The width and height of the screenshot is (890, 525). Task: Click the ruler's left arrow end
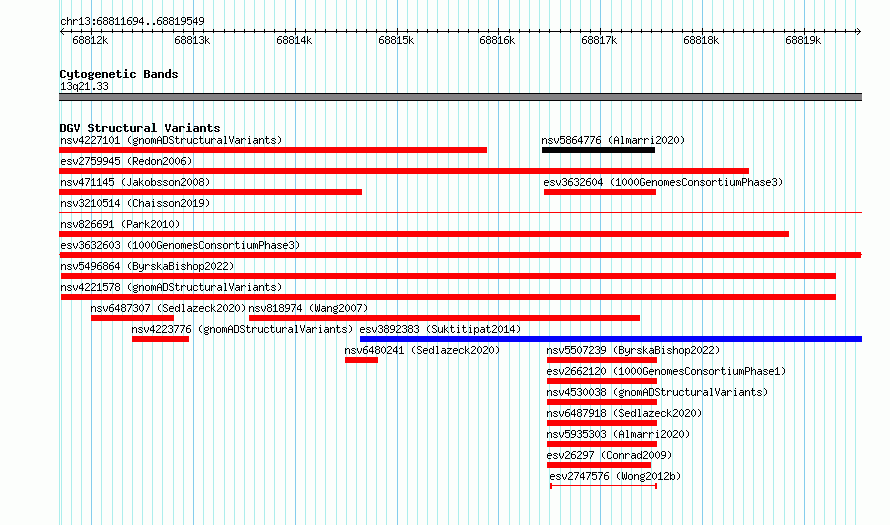point(62,31)
